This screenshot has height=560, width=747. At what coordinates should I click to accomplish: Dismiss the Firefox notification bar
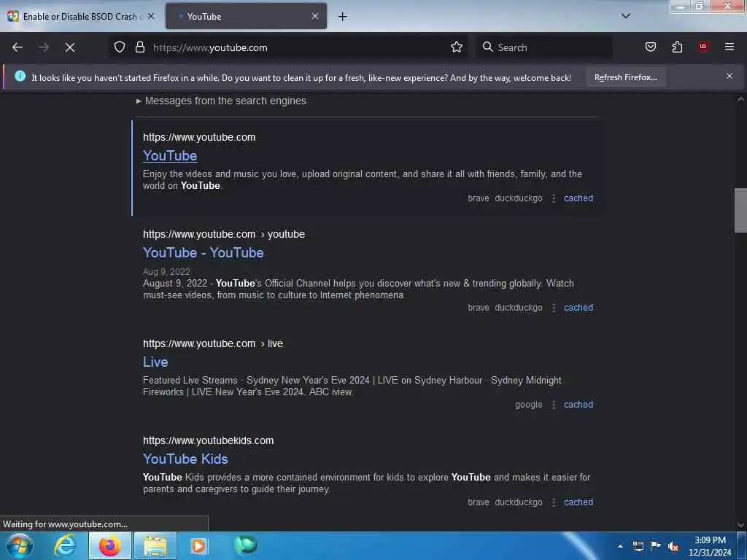click(x=729, y=76)
